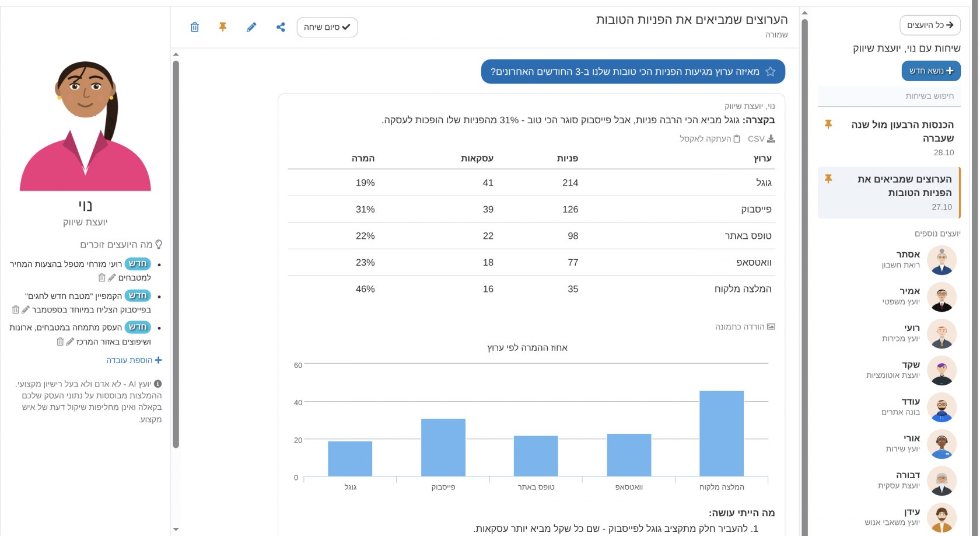Edit the memory about רועי מזרחי
980x536 pixels.
coord(112,278)
